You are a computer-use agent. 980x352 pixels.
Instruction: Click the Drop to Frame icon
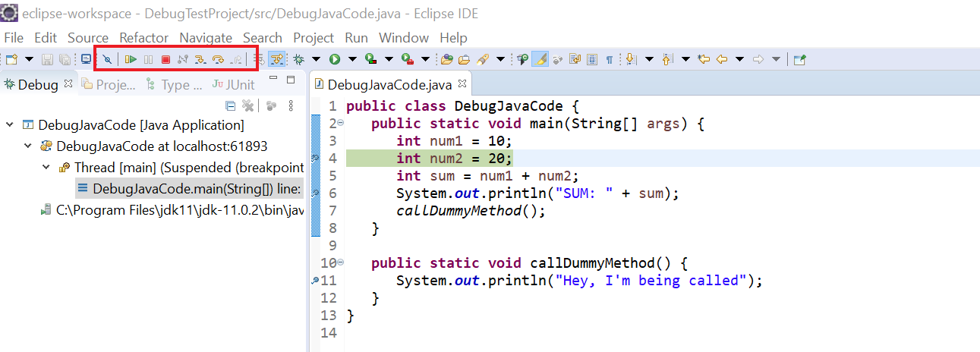coord(260,58)
